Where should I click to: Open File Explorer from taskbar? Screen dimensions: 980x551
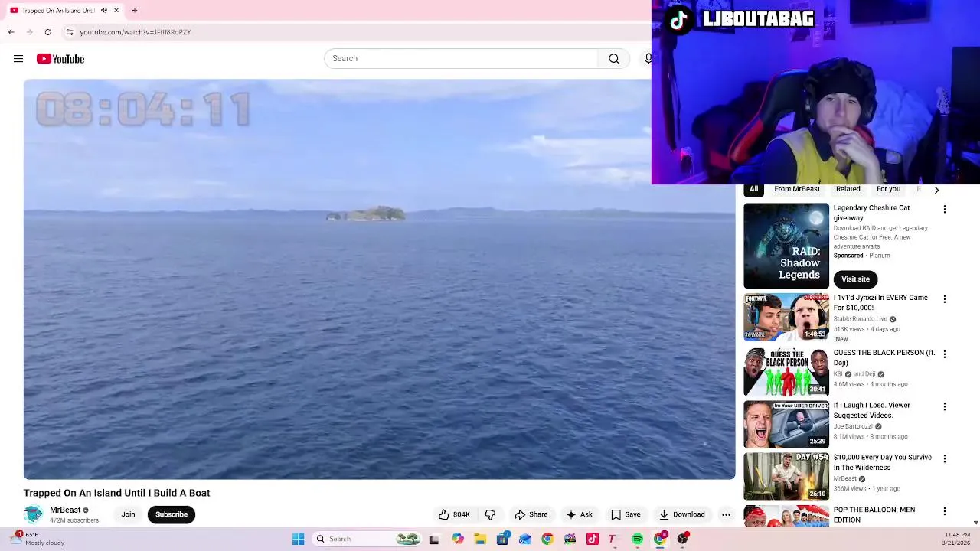click(x=480, y=539)
